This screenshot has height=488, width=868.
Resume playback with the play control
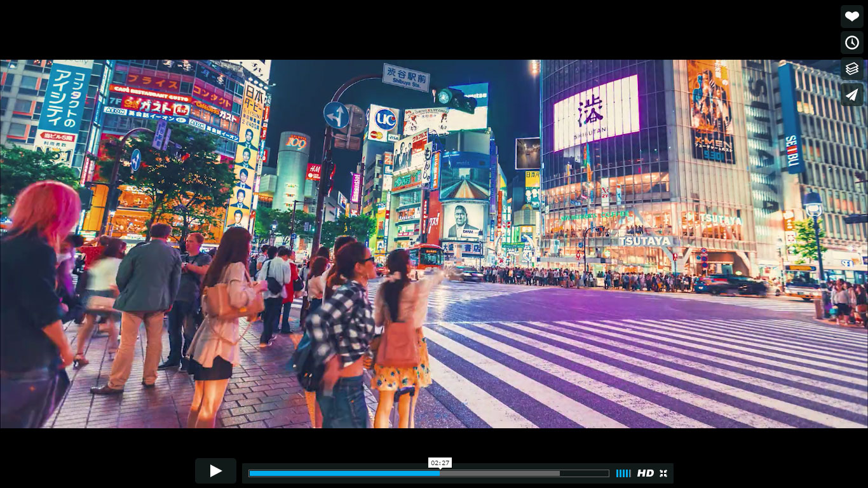click(x=215, y=471)
